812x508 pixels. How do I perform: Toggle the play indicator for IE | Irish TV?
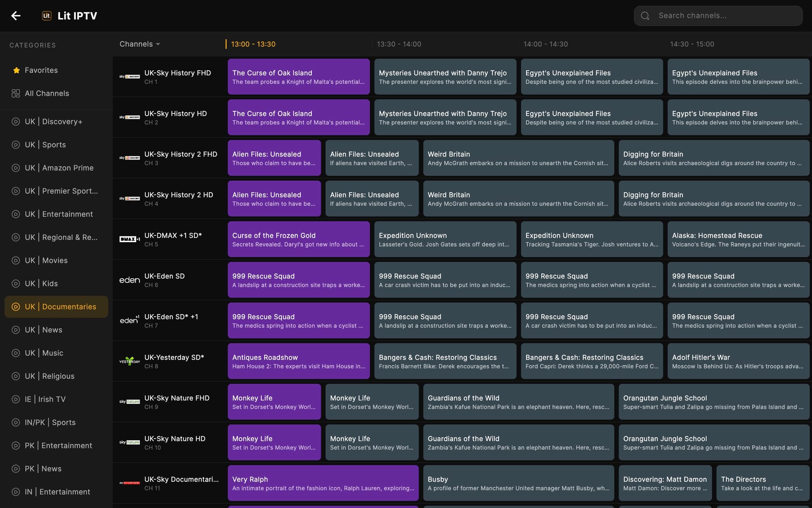(16, 399)
